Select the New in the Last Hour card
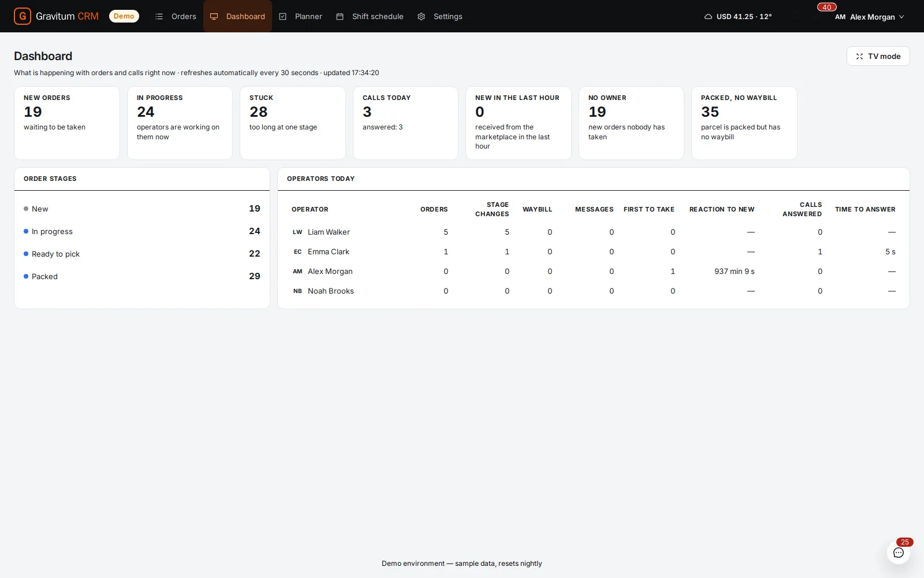Image resolution: width=924 pixels, height=578 pixels. click(519, 123)
